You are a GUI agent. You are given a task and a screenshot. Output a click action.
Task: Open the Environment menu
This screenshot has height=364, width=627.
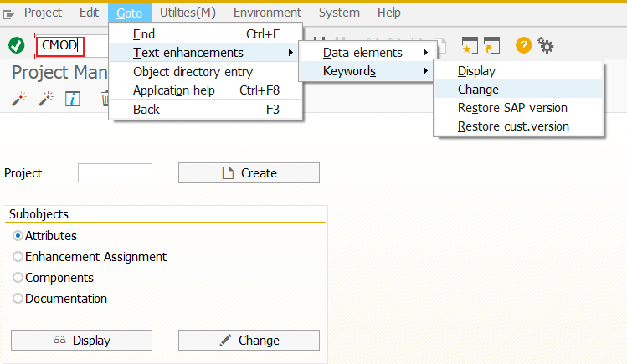pos(267,13)
